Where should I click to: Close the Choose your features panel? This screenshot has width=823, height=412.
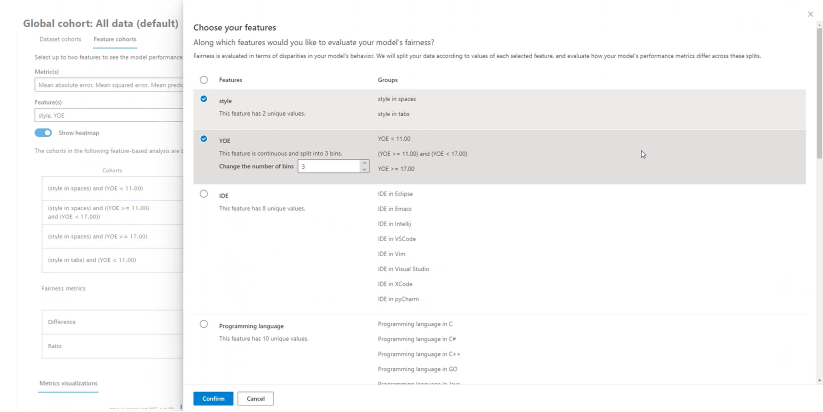click(x=810, y=13)
